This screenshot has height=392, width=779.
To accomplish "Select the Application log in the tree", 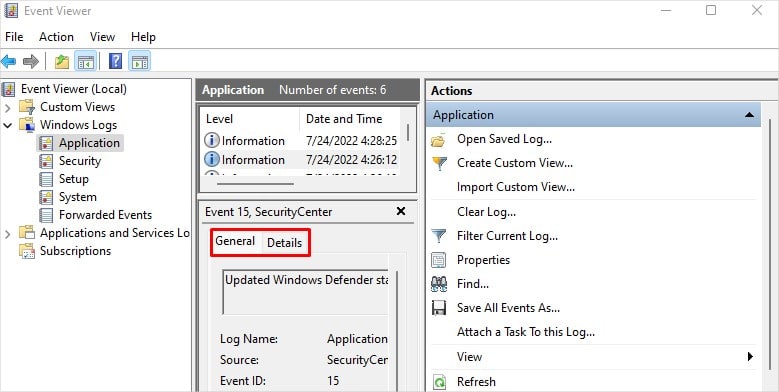I will coord(89,143).
